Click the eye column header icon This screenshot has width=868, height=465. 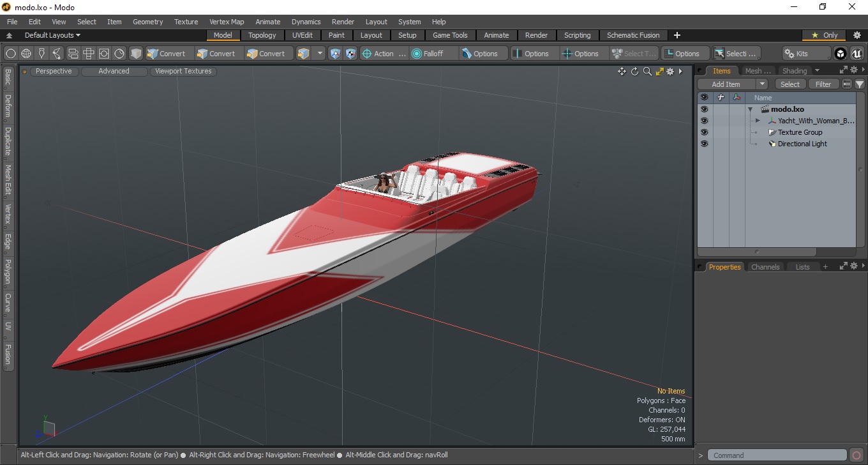704,98
